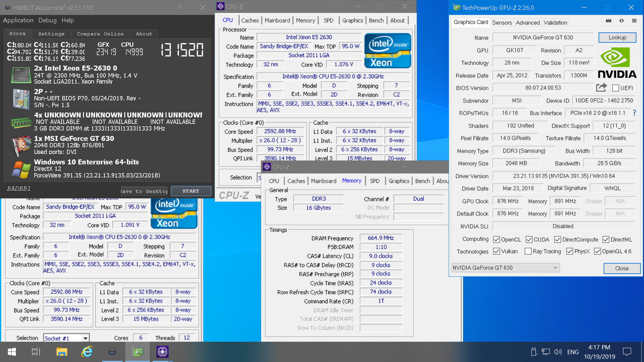
Task: Toggle the CUDA checkbox
Action: click(529, 240)
